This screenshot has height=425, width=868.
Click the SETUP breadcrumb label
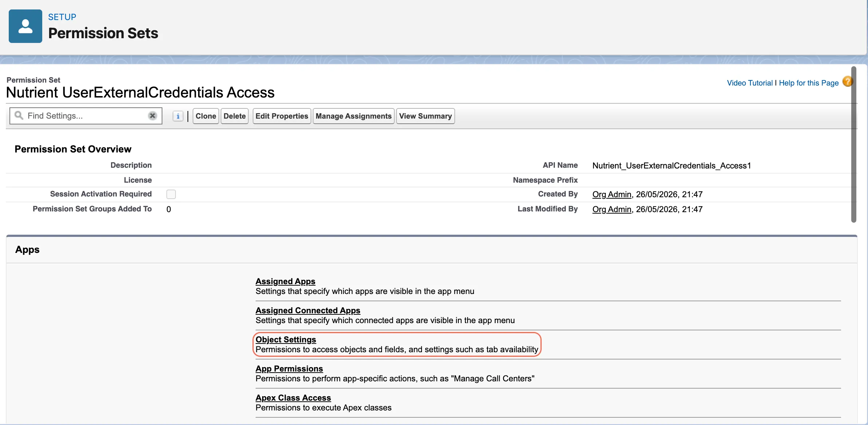click(x=62, y=17)
